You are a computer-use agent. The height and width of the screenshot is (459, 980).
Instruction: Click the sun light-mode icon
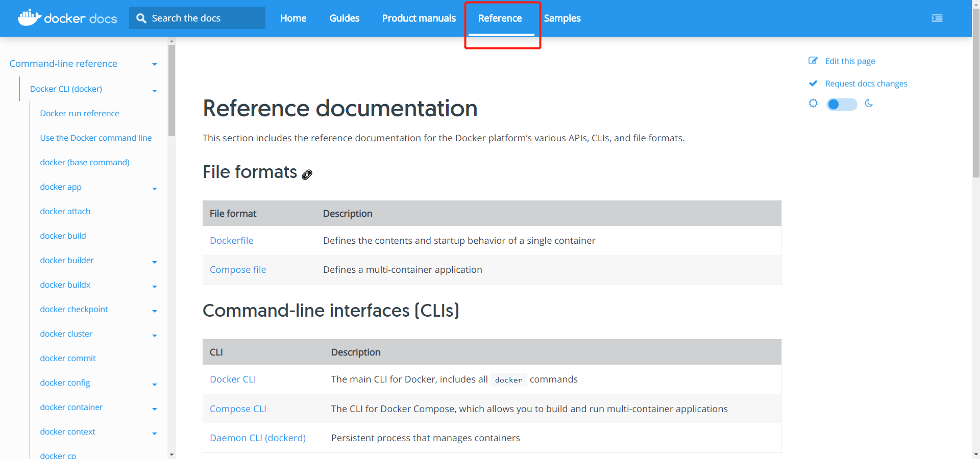click(813, 104)
